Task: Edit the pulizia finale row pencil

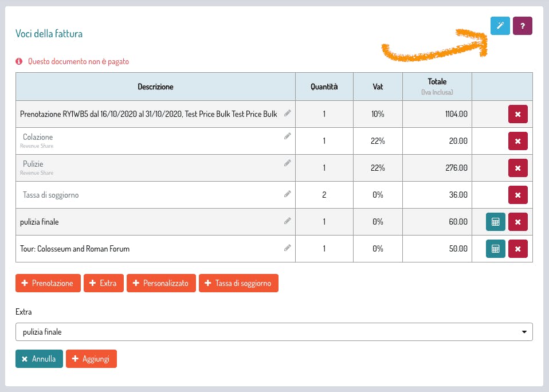Action: pos(288,221)
